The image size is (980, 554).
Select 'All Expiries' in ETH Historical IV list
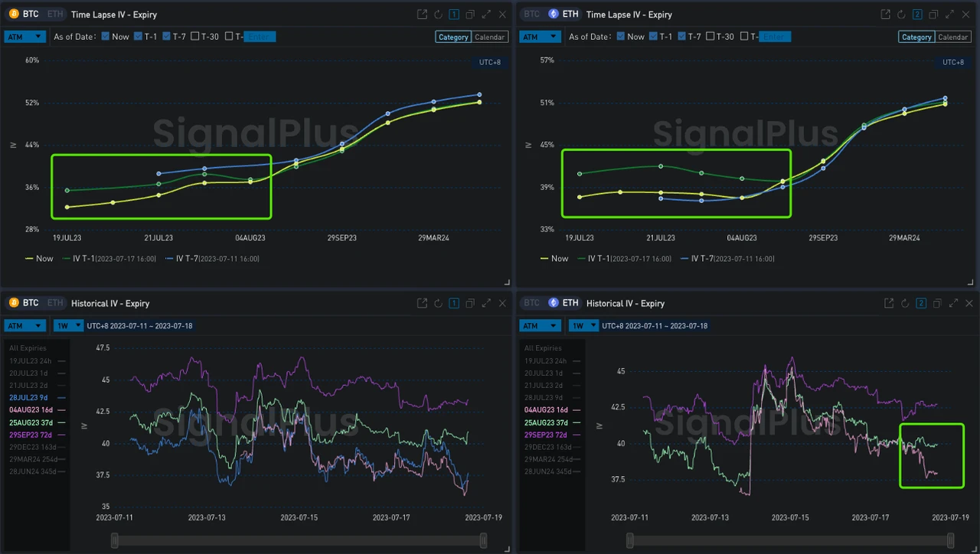coord(543,348)
